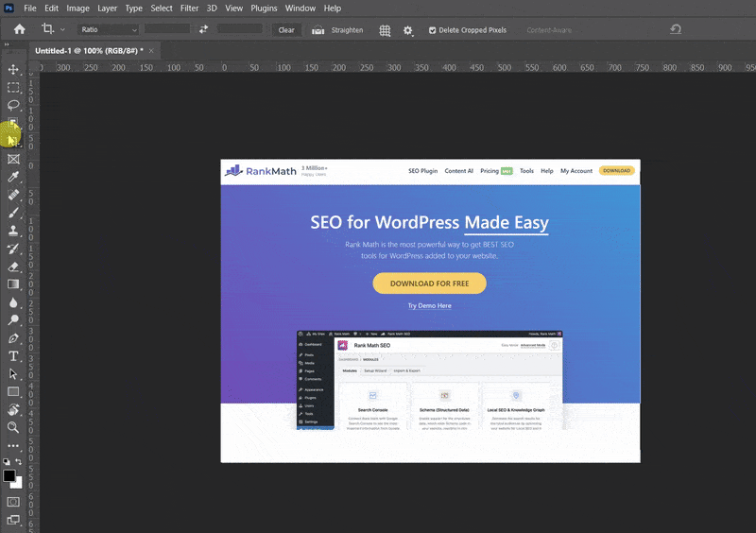
Task: Open the Edit menu
Action: coord(51,9)
